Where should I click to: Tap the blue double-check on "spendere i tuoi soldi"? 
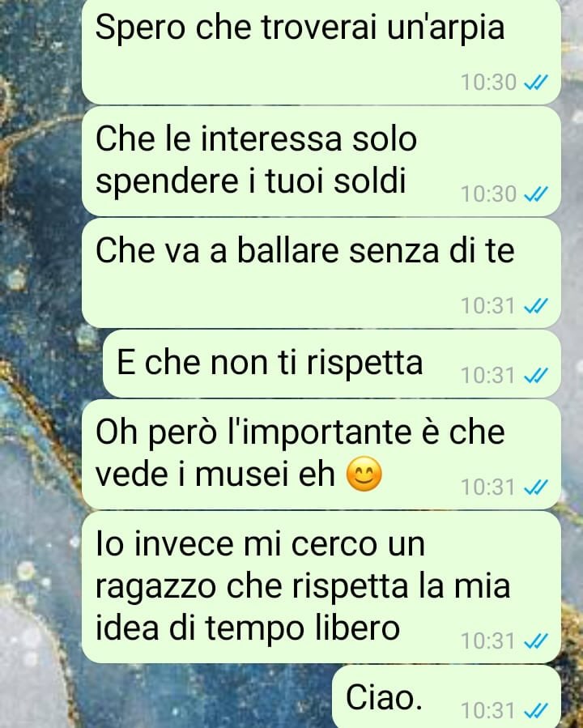point(536,194)
